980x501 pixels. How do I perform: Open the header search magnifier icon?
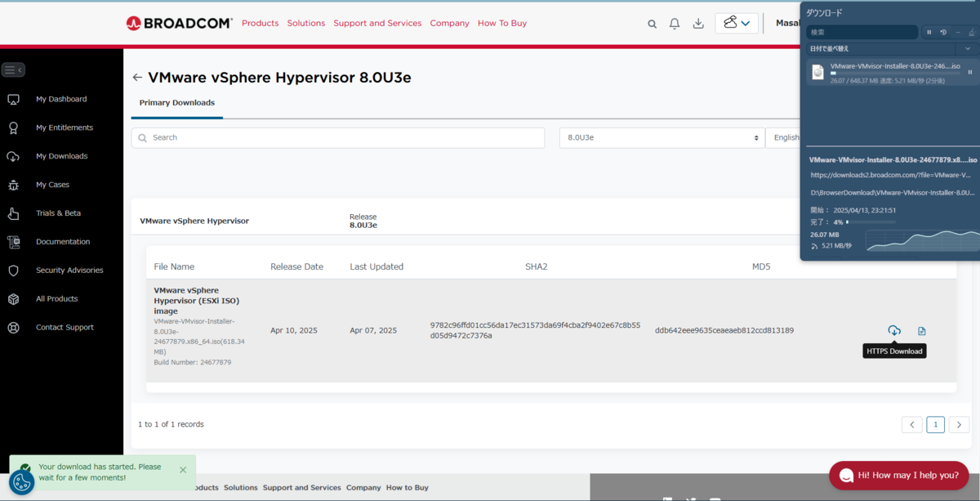coord(652,24)
